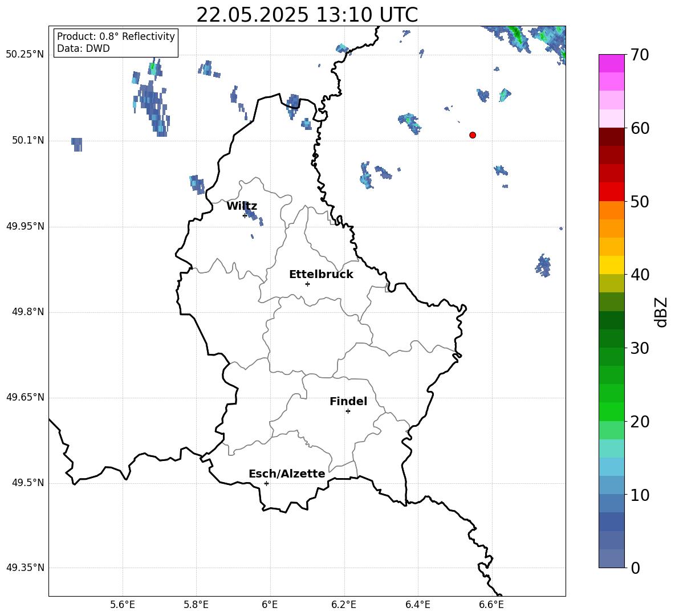Click the 50.25°N latitude label
Screen dimensions: 675x616
coord(25,55)
